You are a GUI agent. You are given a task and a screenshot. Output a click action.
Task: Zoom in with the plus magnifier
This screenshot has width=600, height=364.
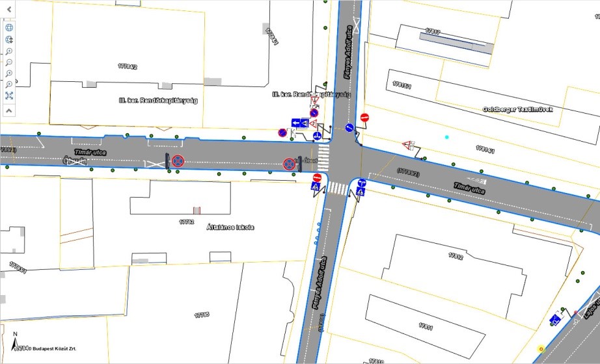9,51
